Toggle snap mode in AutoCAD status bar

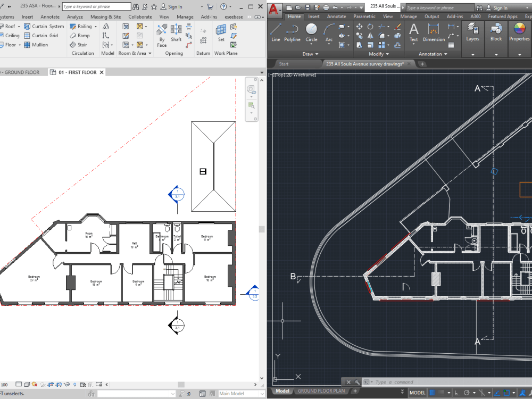(x=442, y=393)
